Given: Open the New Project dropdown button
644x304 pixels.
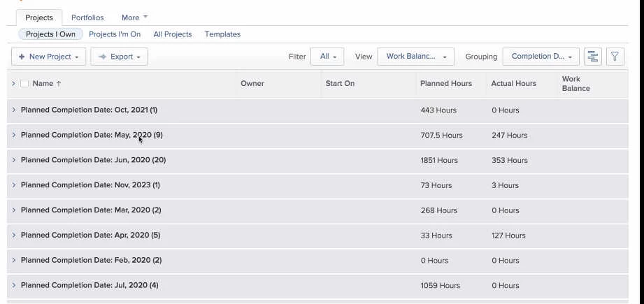Looking at the screenshot, I should pyautogui.click(x=48, y=57).
